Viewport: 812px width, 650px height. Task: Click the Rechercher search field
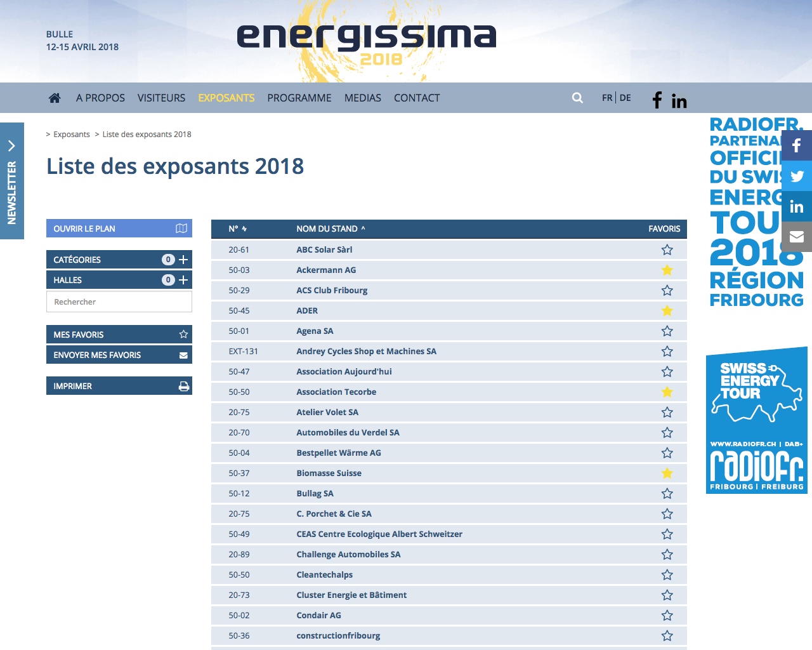tap(119, 302)
